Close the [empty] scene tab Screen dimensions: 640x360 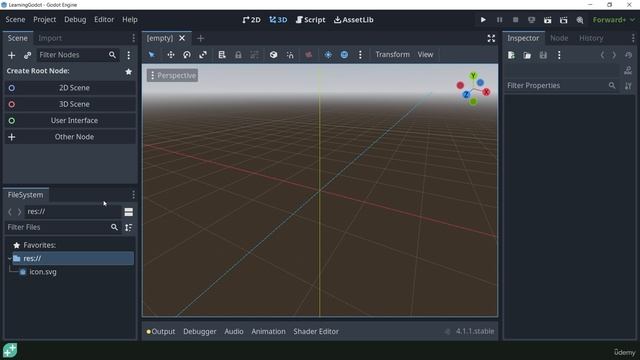pyautogui.click(x=182, y=38)
